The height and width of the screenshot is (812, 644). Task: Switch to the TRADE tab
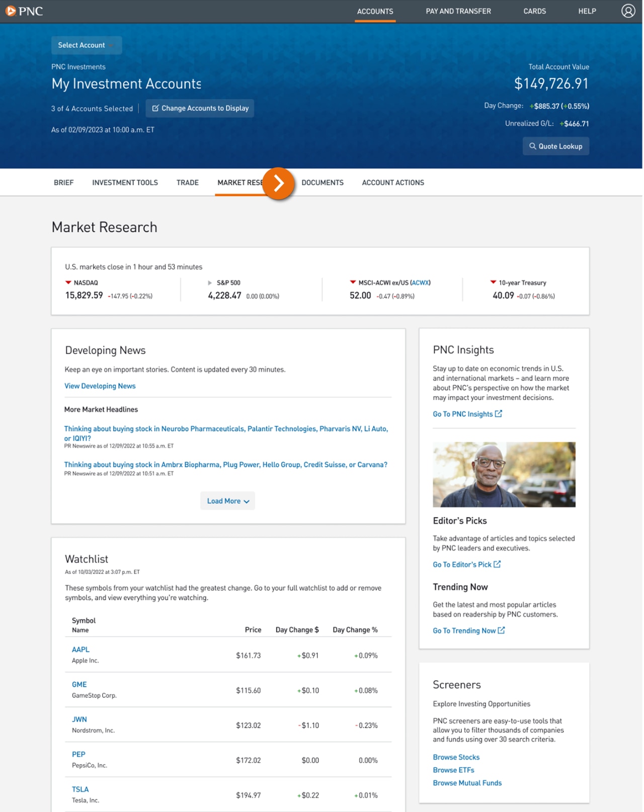[188, 183]
